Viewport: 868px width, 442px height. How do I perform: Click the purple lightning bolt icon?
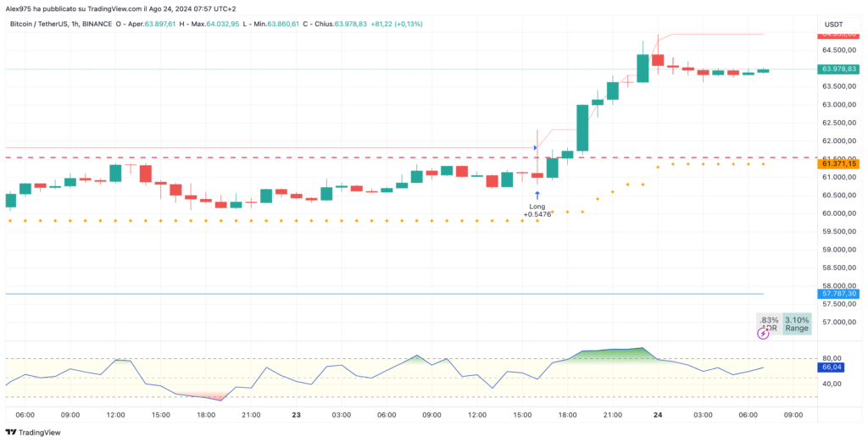pos(763,334)
